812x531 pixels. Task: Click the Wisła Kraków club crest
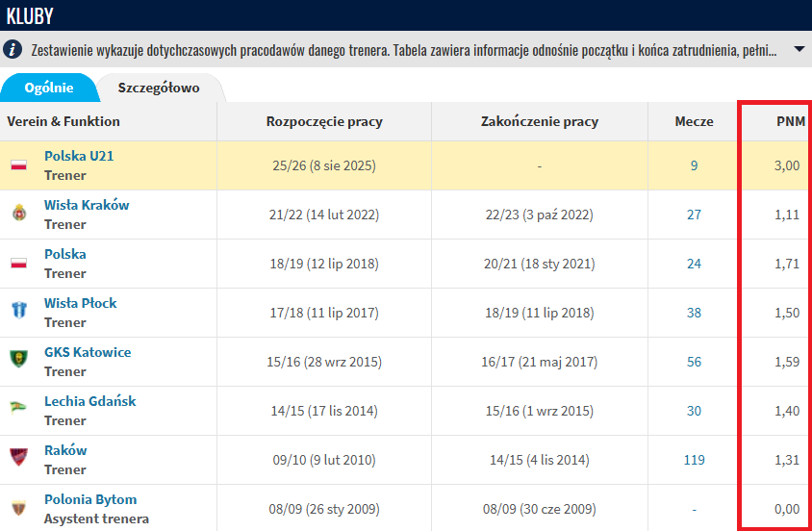tap(19, 214)
